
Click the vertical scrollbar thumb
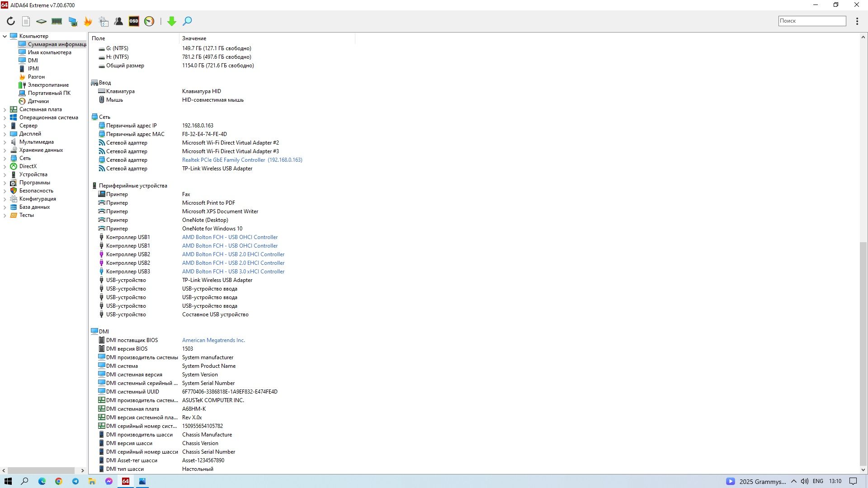click(863, 354)
